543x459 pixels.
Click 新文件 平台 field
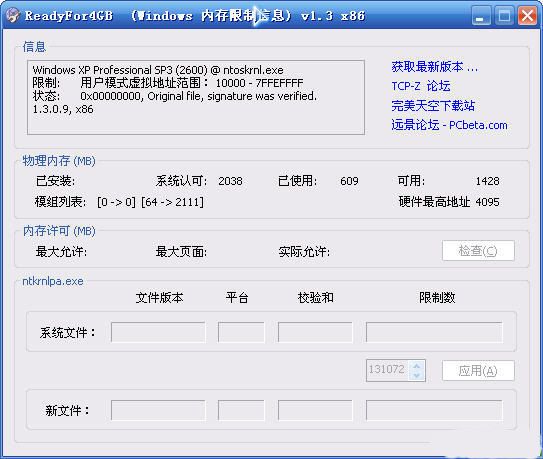coord(241,411)
